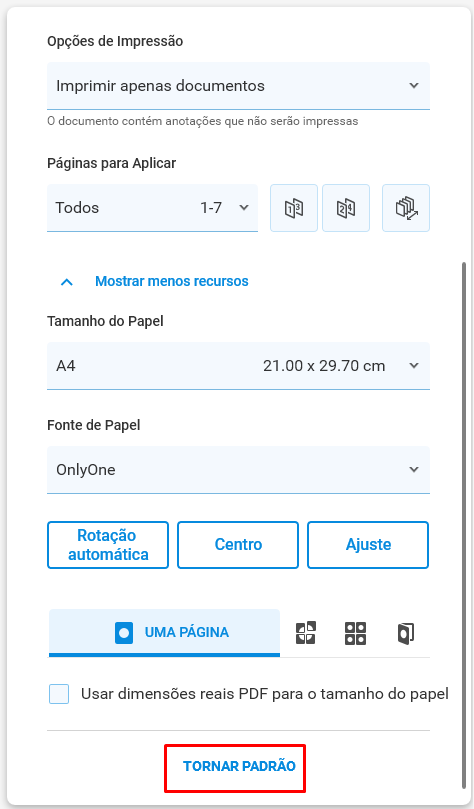This screenshot has height=809, width=474.
Task: Choose the poster tiling layout icon
Action: point(305,633)
